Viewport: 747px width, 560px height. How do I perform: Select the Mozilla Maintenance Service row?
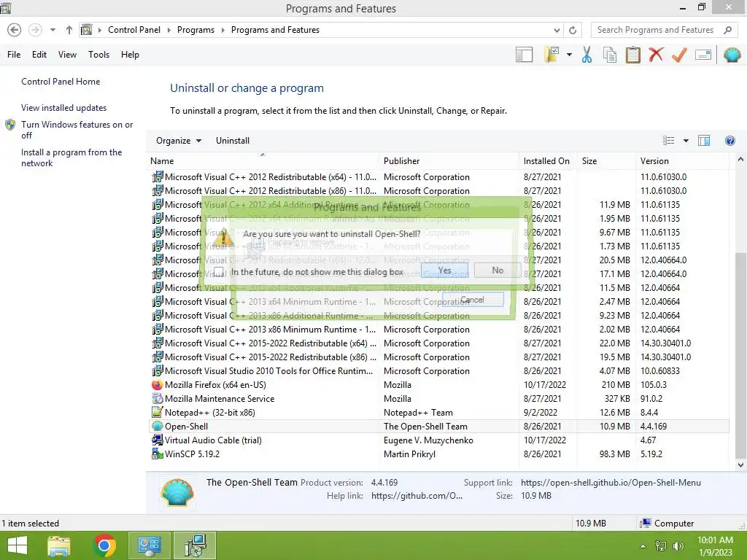click(x=440, y=399)
